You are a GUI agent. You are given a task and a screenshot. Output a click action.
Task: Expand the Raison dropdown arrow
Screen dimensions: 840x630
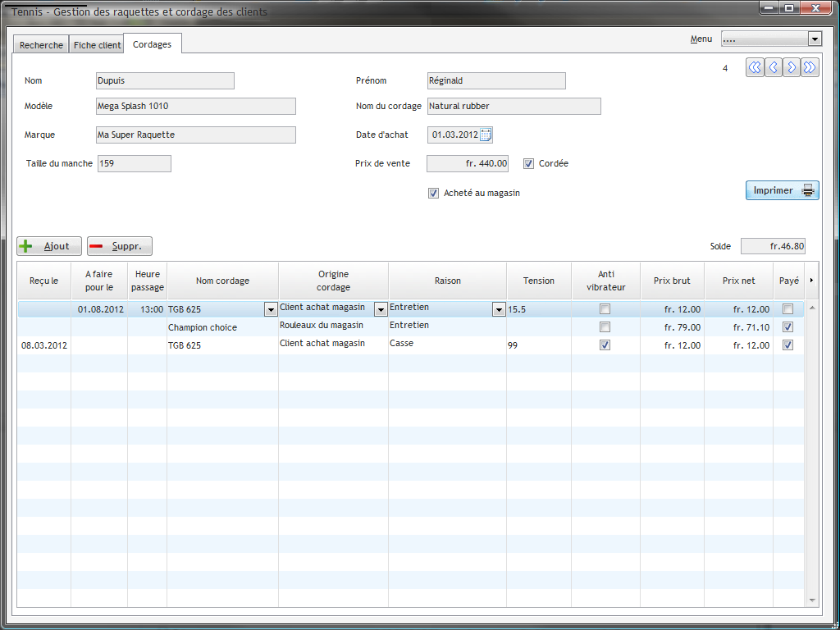point(499,309)
